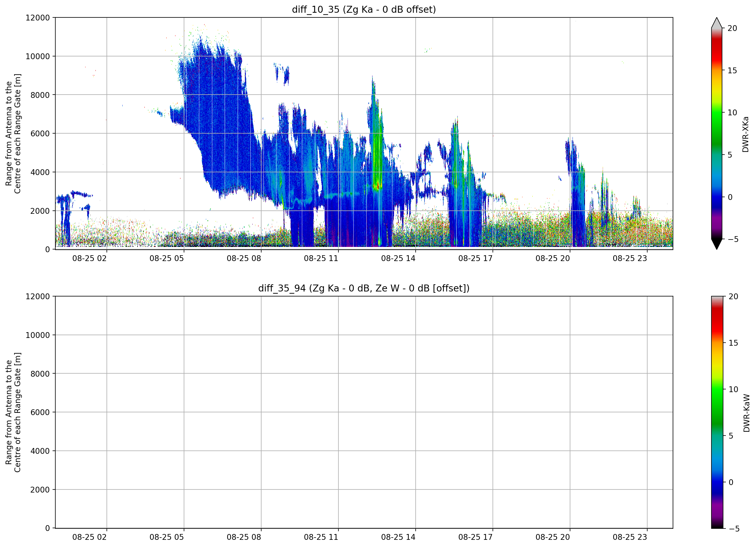Image resolution: width=756 pixels, height=547 pixels.
Task: Click the "6000" y-tick of the diff_10_35 plot
Action: [x=40, y=134]
